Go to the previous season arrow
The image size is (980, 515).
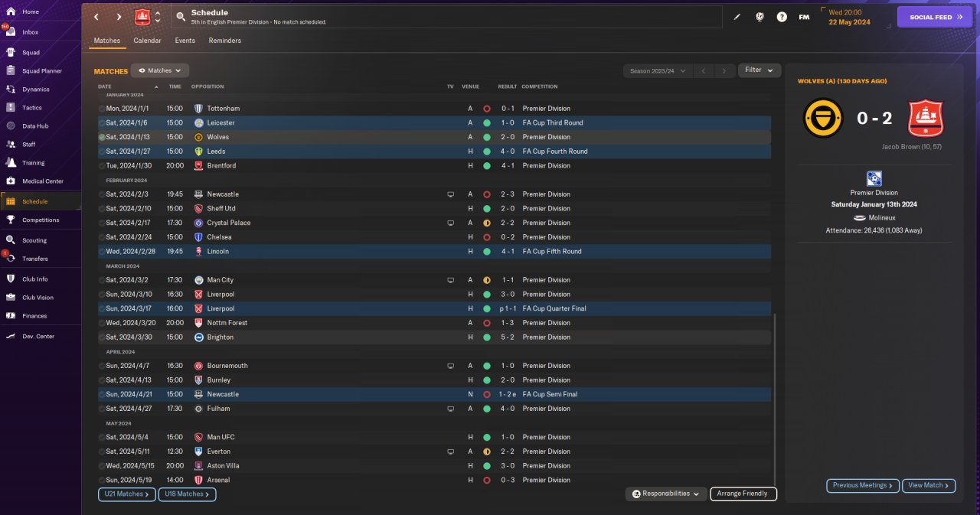703,70
